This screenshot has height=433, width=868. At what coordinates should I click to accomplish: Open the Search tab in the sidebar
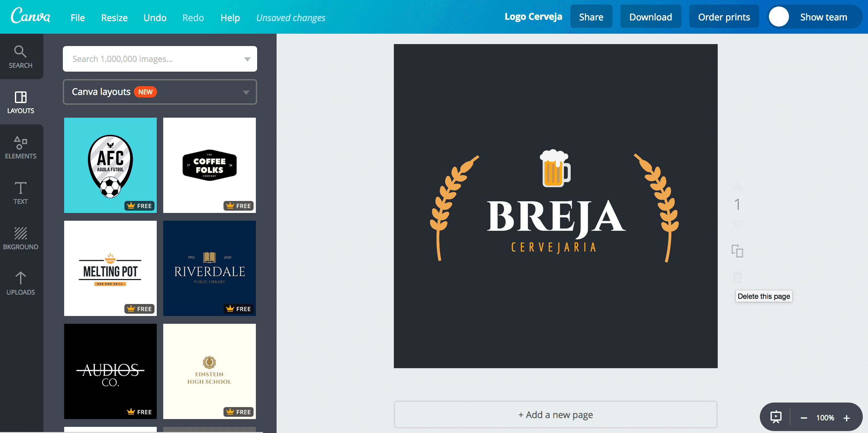tap(21, 57)
